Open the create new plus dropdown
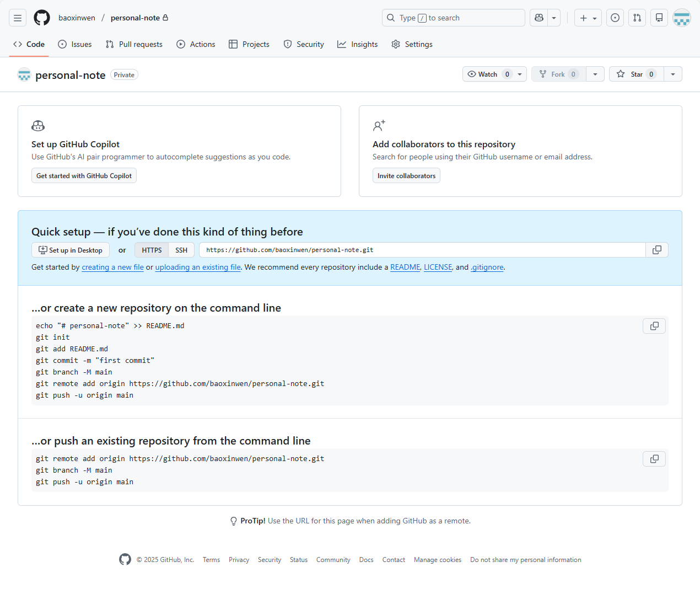 coord(588,18)
